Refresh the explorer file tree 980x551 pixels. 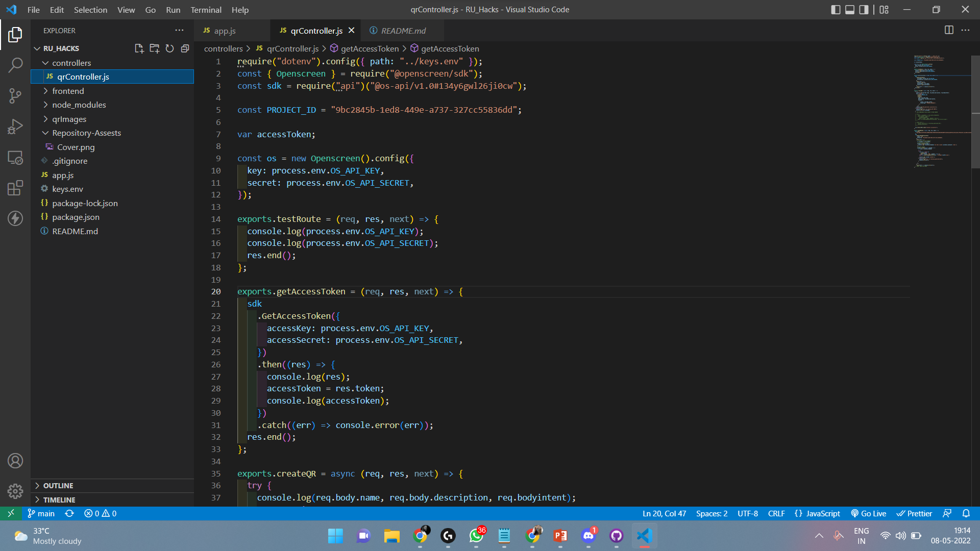coord(169,48)
